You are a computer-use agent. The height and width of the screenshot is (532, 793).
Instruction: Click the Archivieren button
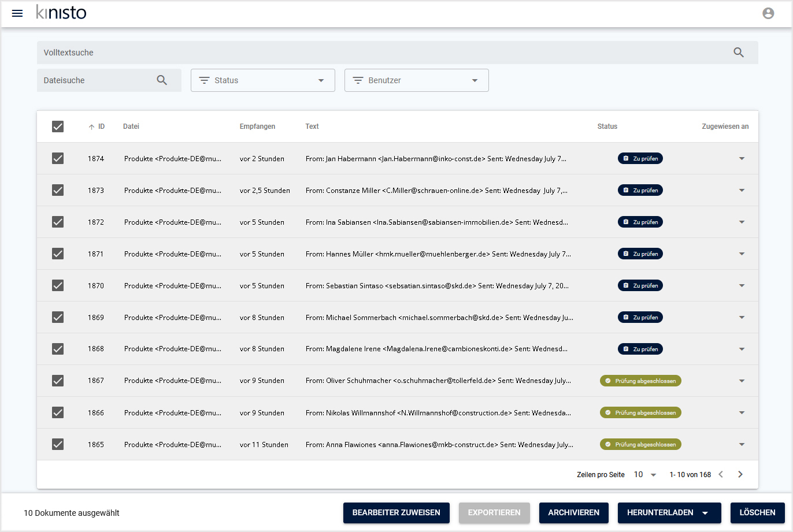[x=574, y=513]
